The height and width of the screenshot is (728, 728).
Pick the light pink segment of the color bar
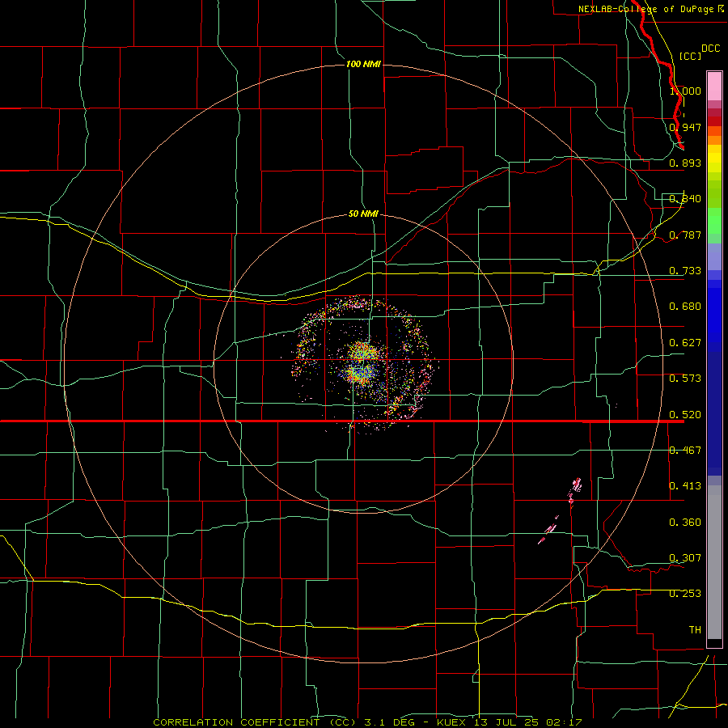[714, 87]
